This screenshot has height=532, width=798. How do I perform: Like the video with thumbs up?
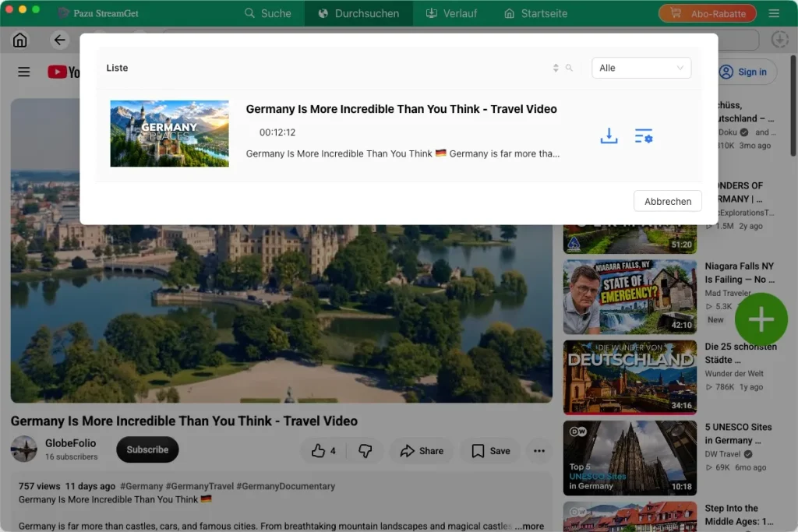coord(323,451)
